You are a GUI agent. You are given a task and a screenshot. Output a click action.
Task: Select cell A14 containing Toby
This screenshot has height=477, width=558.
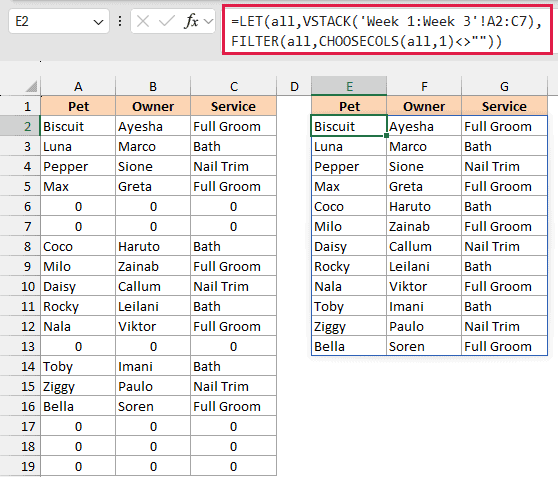pos(78,366)
